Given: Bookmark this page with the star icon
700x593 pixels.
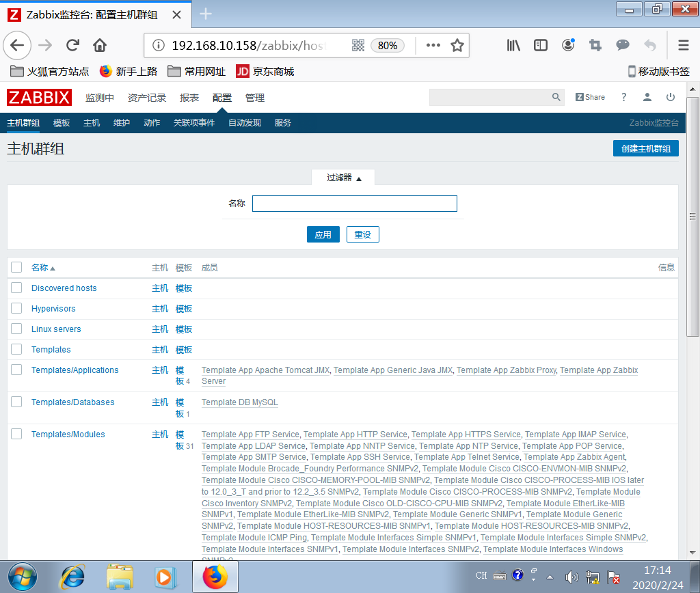Looking at the screenshot, I should (457, 45).
